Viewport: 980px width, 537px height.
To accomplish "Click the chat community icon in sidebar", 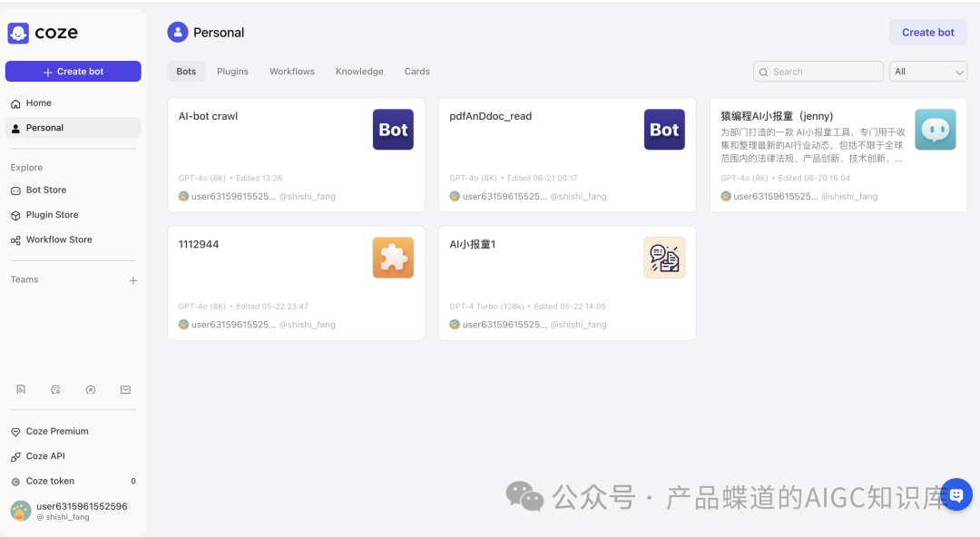I will point(55,389).
